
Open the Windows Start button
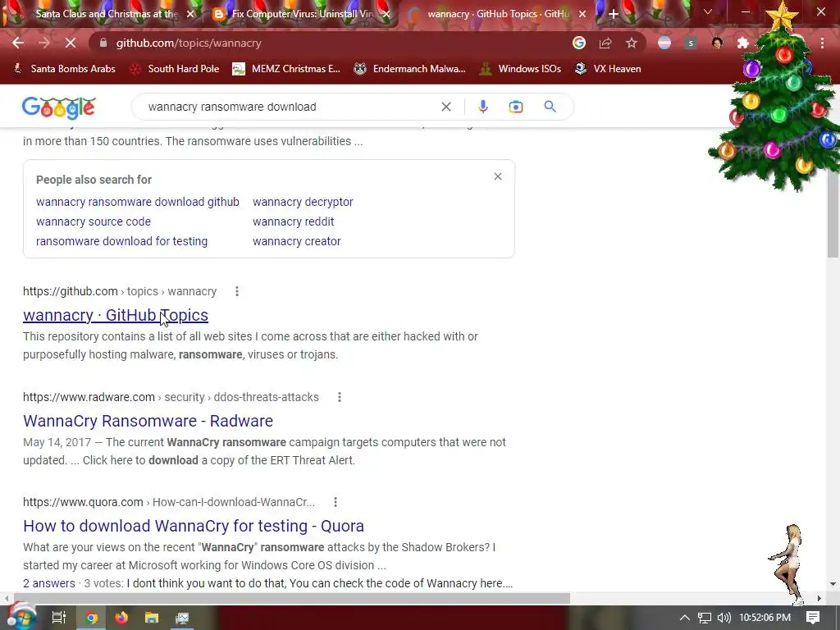pos(21,617)
